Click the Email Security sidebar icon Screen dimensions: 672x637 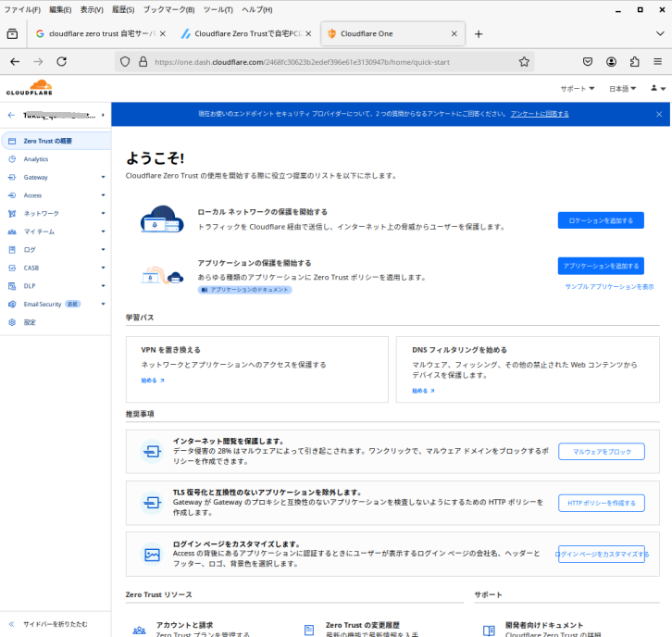(12, 304)
